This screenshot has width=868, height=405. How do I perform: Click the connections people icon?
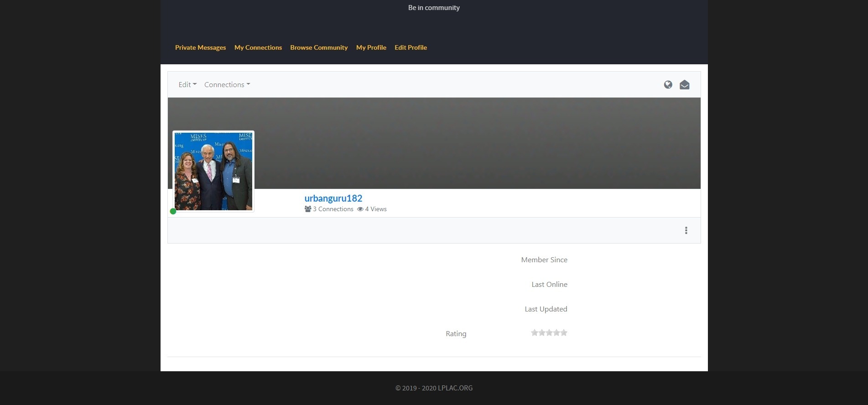point(308,209)
